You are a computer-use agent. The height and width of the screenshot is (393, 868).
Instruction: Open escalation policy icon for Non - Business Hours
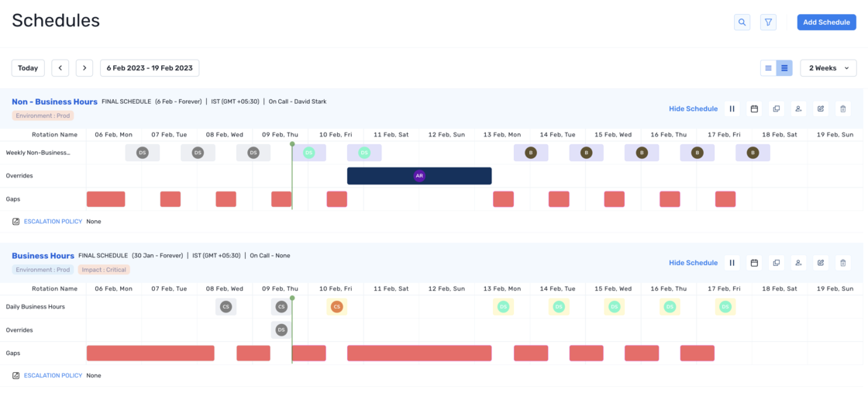point(16,222)
